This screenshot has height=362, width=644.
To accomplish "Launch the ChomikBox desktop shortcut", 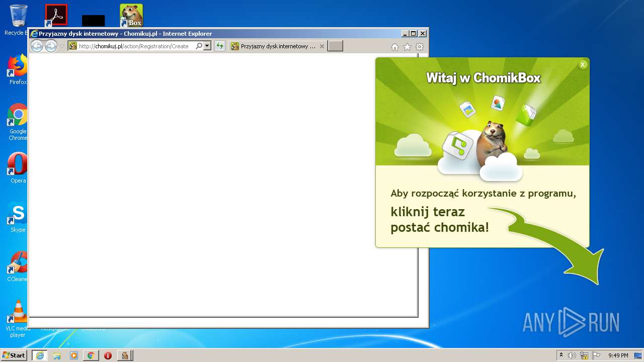I will pyautogui.click(x=131, y=15).
